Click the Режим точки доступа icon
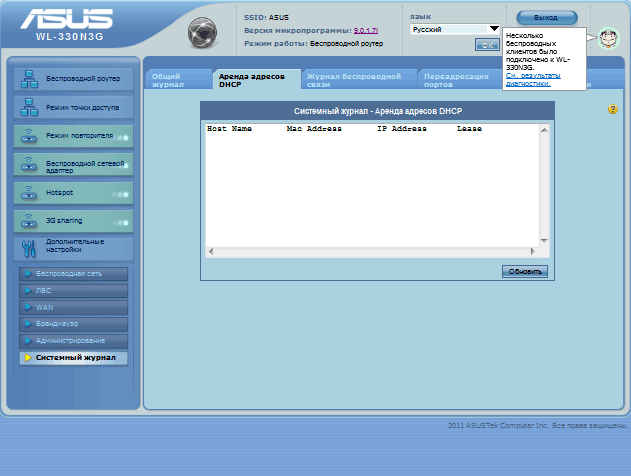The width and height of the screenshot is (631, 476). coord(29,106)
